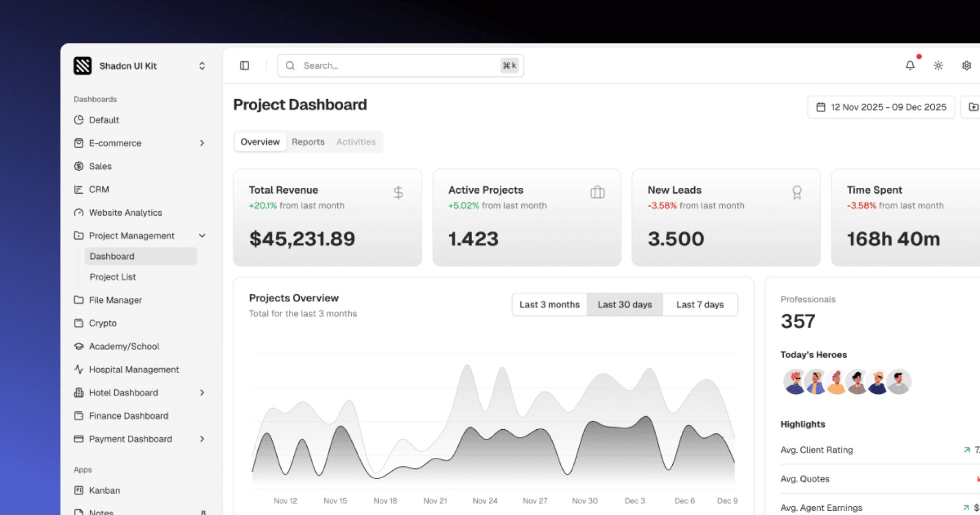Collapse the Project Management section

[x=202, y=236]
